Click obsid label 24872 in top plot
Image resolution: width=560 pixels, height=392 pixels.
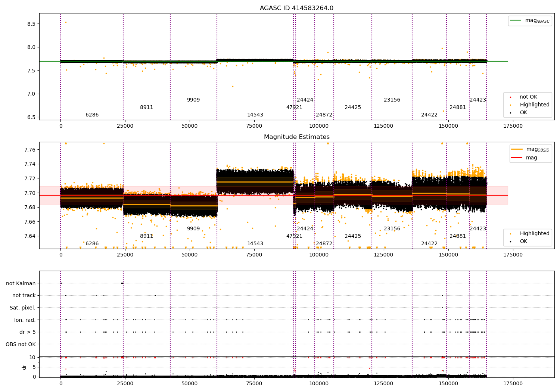point(324,115)
